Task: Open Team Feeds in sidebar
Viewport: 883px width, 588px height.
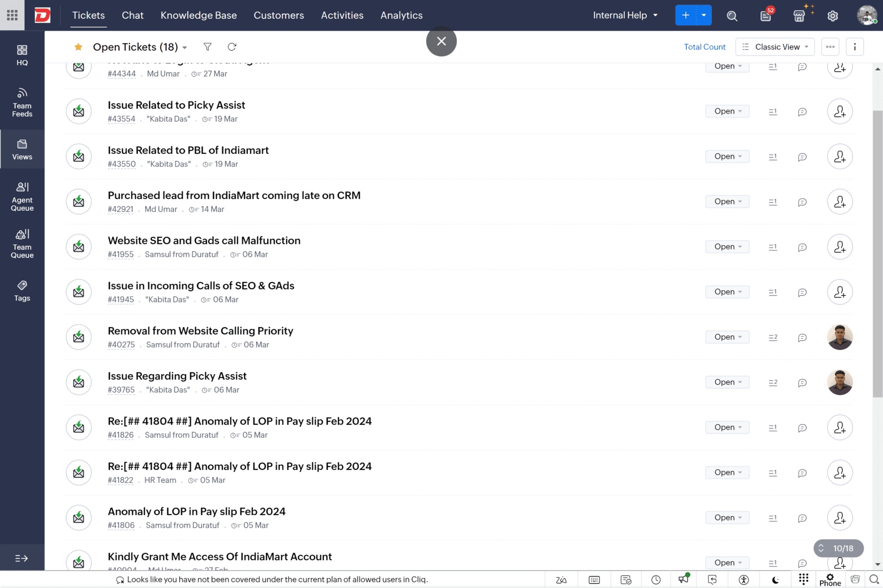Action: [x=22, y=103]
